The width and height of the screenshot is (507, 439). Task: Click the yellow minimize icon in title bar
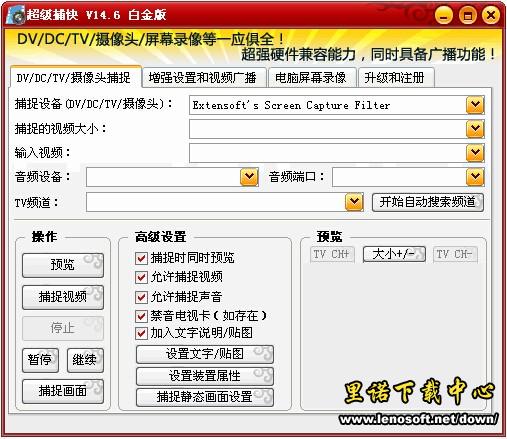click(444, 15)
